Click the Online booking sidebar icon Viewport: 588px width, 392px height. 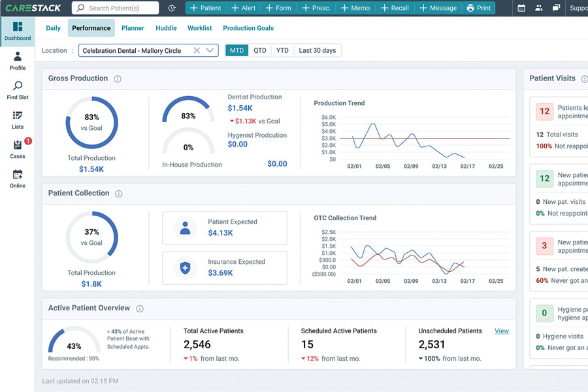point(18,178)
